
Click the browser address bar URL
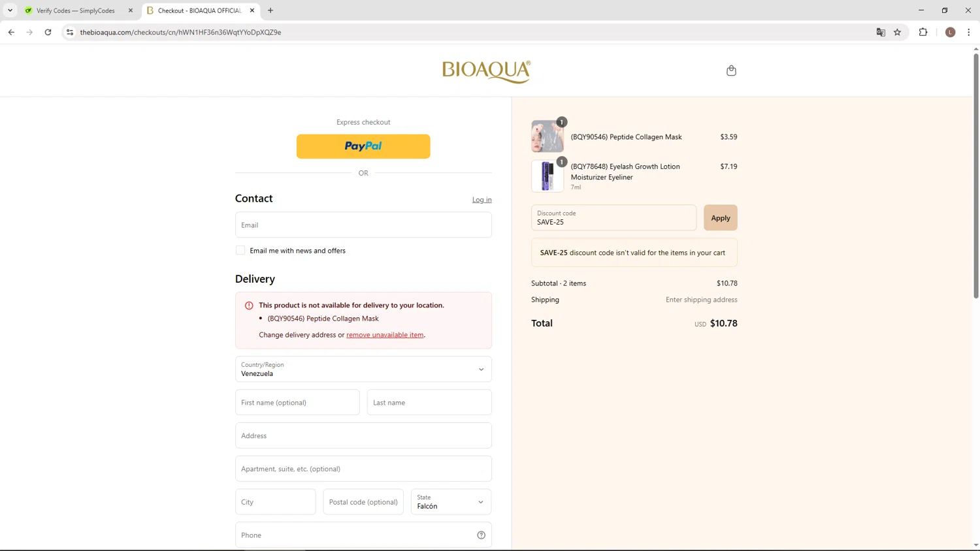coord(180,32)
